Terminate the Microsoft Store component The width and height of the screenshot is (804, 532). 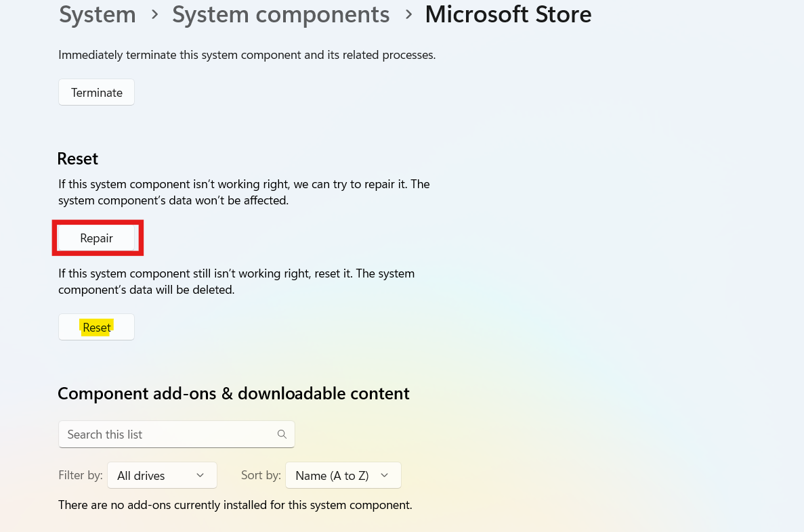(96, 92)
